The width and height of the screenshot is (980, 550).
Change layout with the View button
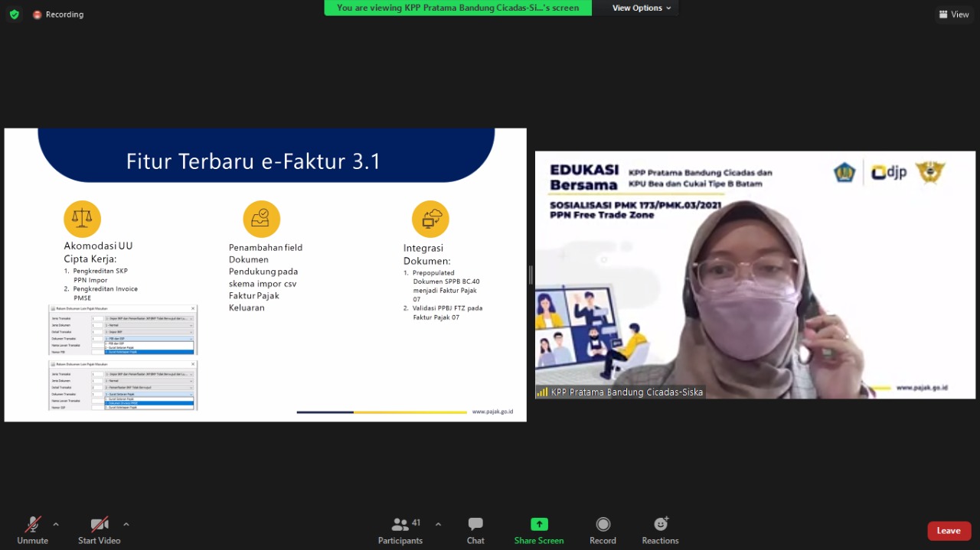point(954,15)
